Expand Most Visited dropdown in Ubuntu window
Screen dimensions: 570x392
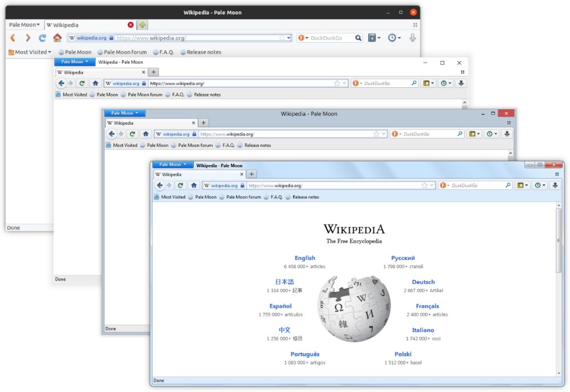pos(30,52)
